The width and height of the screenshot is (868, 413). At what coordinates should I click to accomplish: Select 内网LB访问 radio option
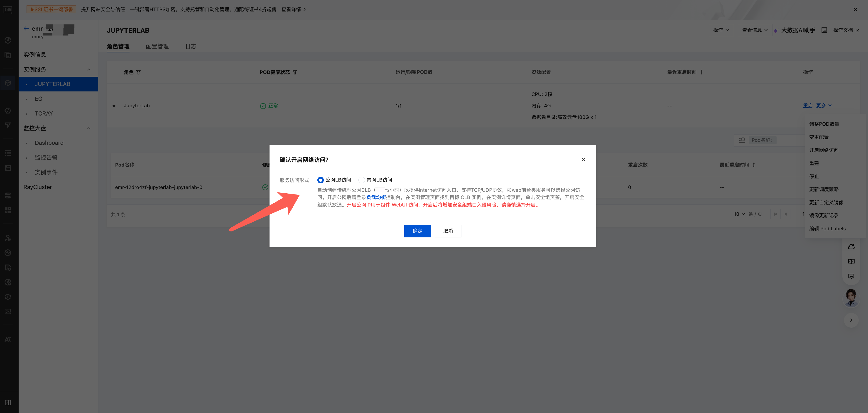click(x=362, y=180)
